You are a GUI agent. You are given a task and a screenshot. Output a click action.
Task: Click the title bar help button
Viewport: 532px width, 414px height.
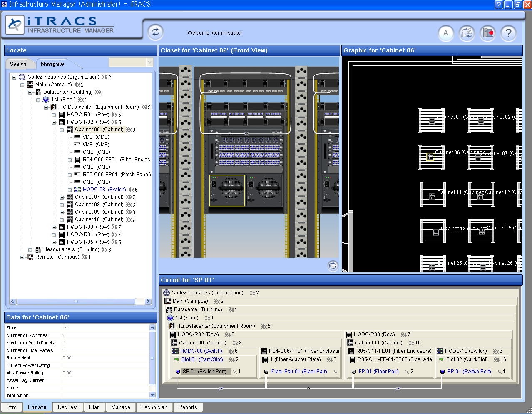[x=499, y=5]
